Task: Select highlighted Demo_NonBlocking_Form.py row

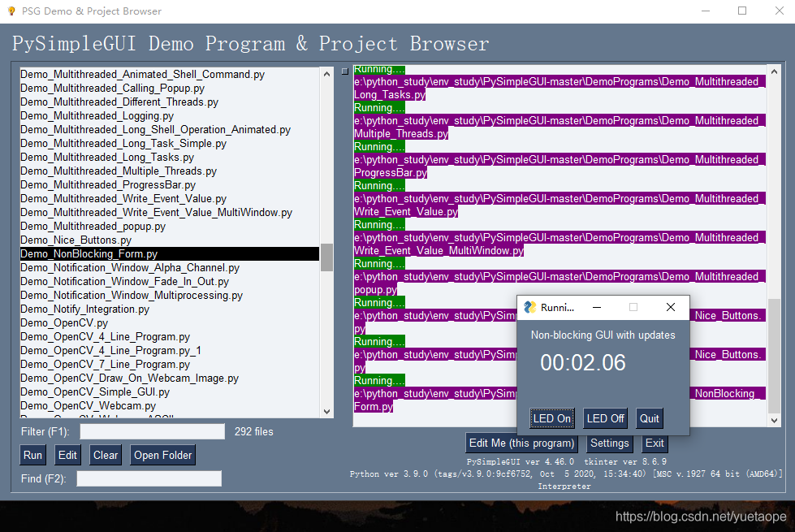Action: pos(170,253)
